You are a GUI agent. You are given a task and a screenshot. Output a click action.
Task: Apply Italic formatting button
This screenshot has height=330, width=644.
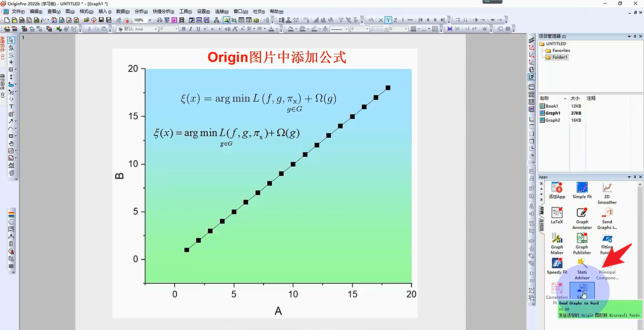(191, 29)
